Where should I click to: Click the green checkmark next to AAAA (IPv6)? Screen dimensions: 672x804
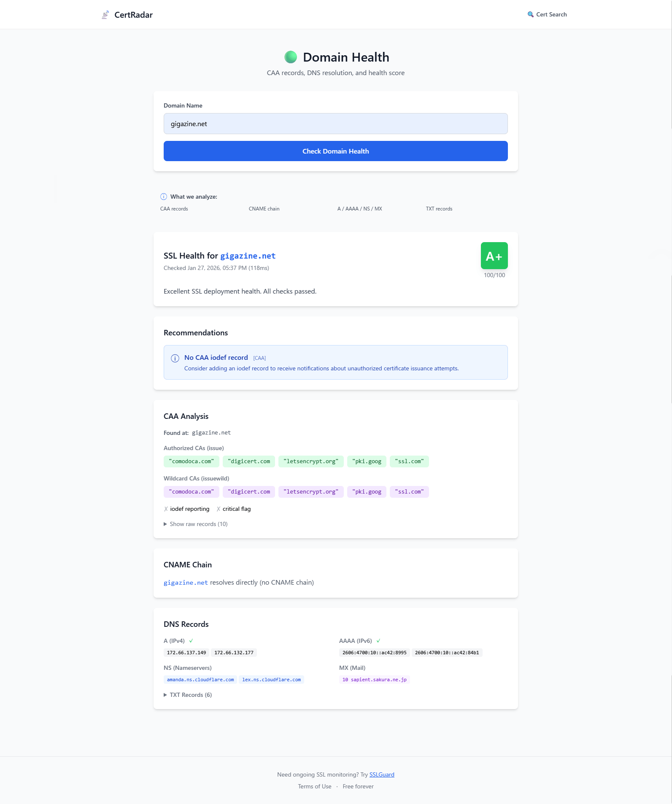tap(378, 641)
